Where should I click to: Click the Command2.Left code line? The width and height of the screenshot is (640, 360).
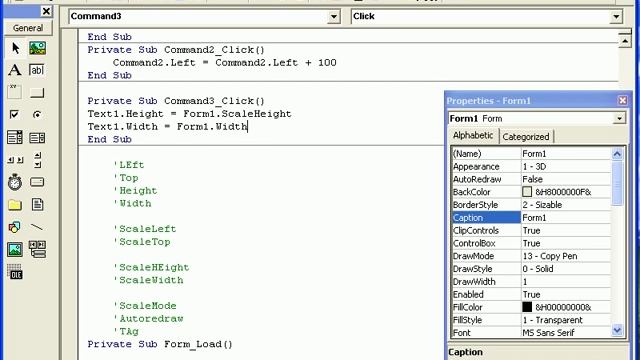(x=224, y=62)
